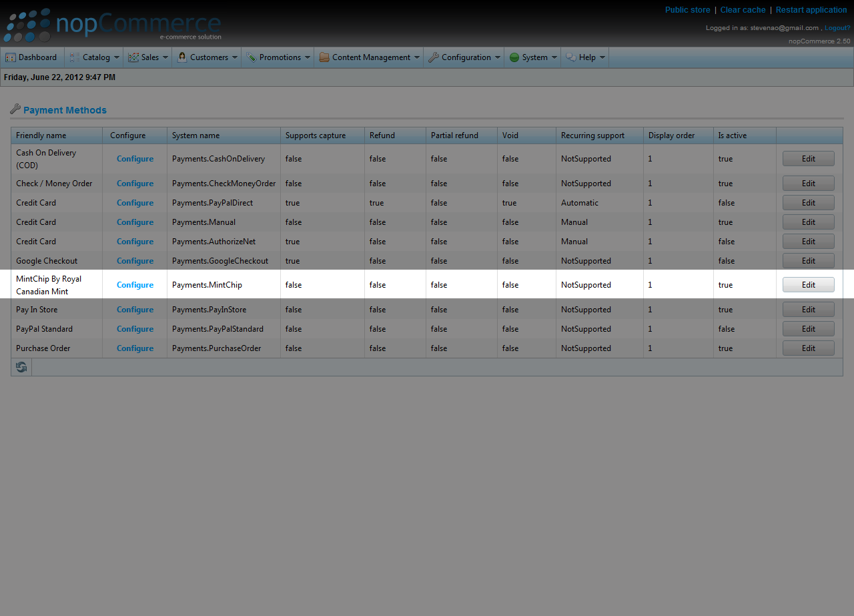Click the Recurring support column header
This screenshot has height=616, width=854.
pos(600,135)
